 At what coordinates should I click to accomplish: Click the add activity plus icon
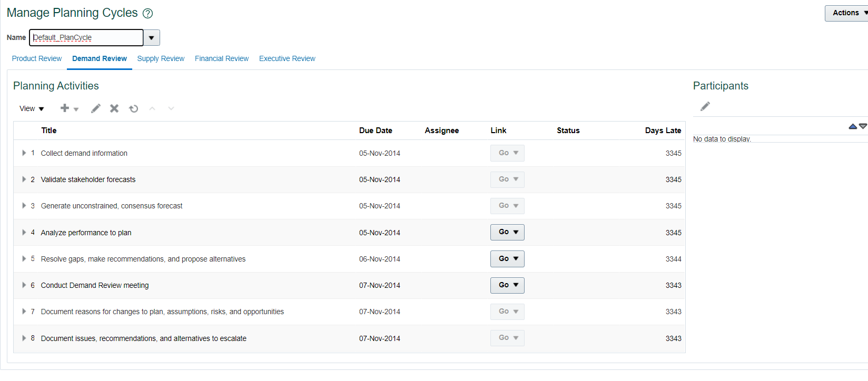point(65,108)
